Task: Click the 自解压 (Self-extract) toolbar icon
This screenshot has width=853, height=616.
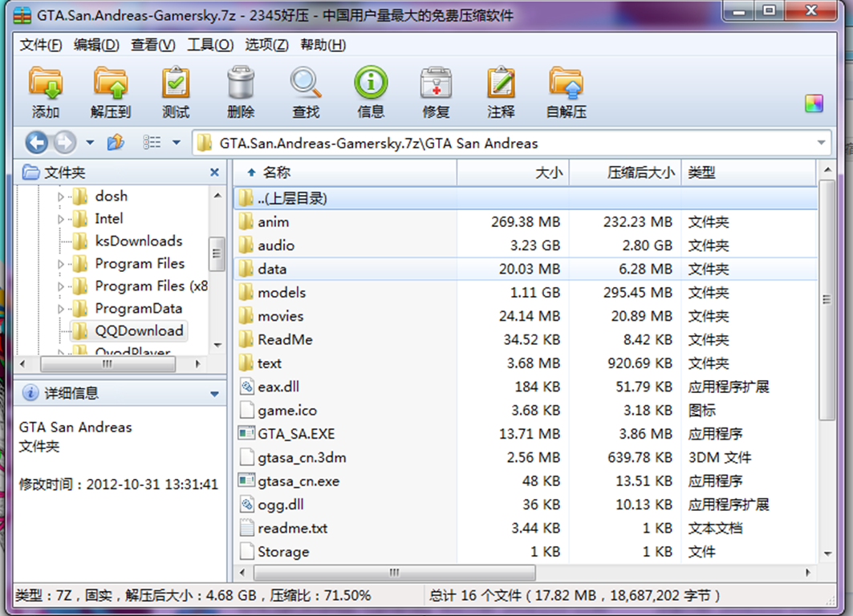Action: [567, 91]
